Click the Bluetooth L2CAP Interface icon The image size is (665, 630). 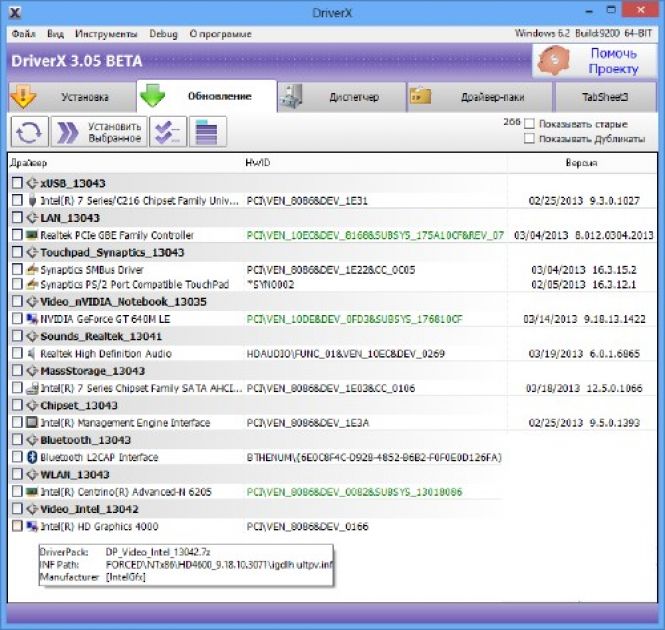[x=32, y=457]
